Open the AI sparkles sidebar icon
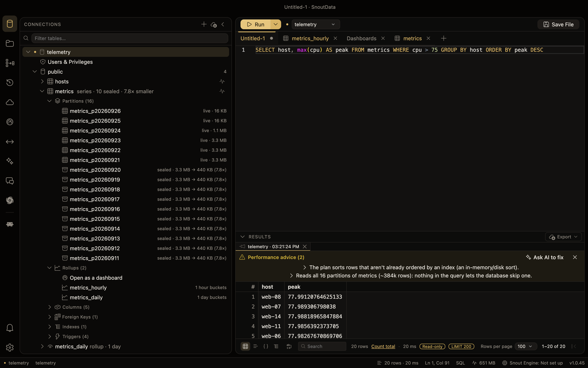The image size is (588, 368). pos(10,161)
